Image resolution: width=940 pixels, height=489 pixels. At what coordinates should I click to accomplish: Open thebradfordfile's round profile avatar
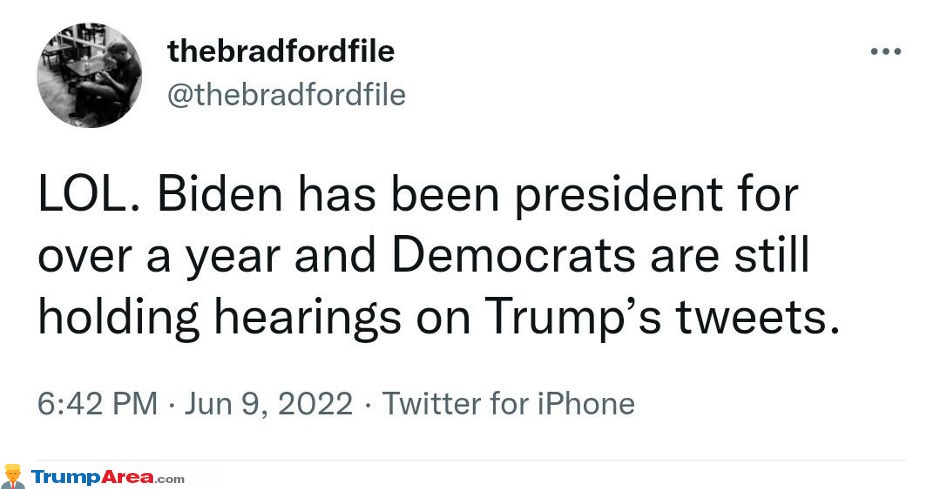click(89, 75)
